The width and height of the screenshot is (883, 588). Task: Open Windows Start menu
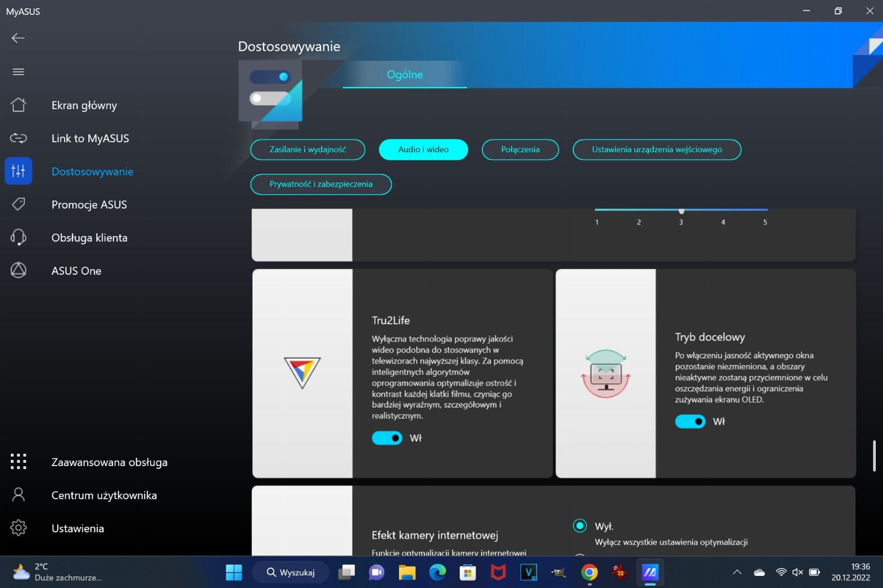[234, 573]
